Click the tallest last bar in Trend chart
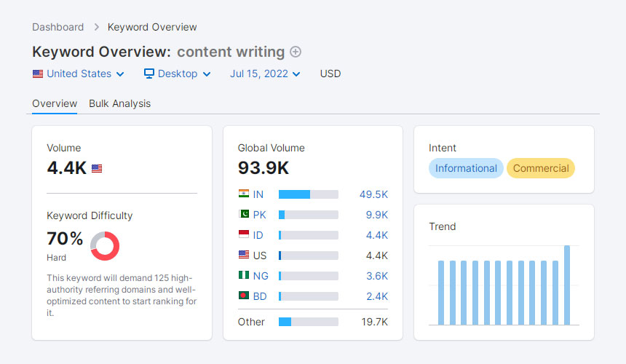The height and width of the screenshot is (364, 626). click(x=567, y=285)
